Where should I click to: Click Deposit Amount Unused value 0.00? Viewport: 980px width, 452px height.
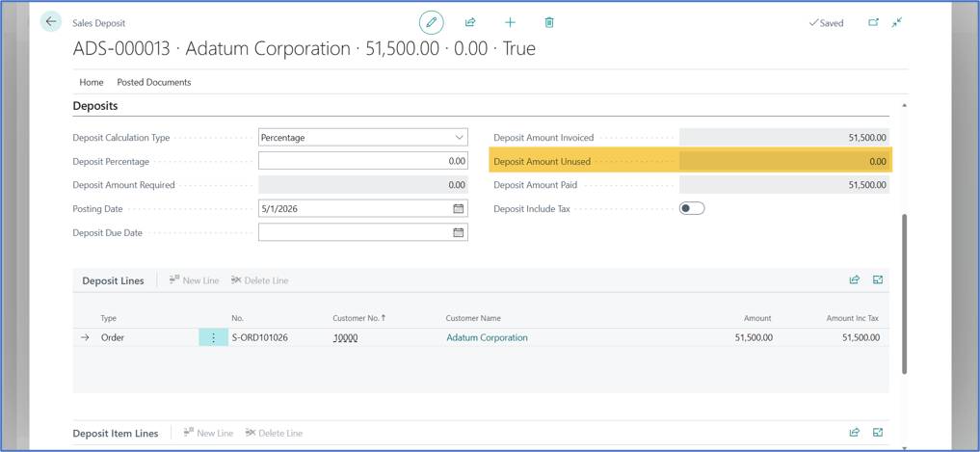[x=783, y=161]
